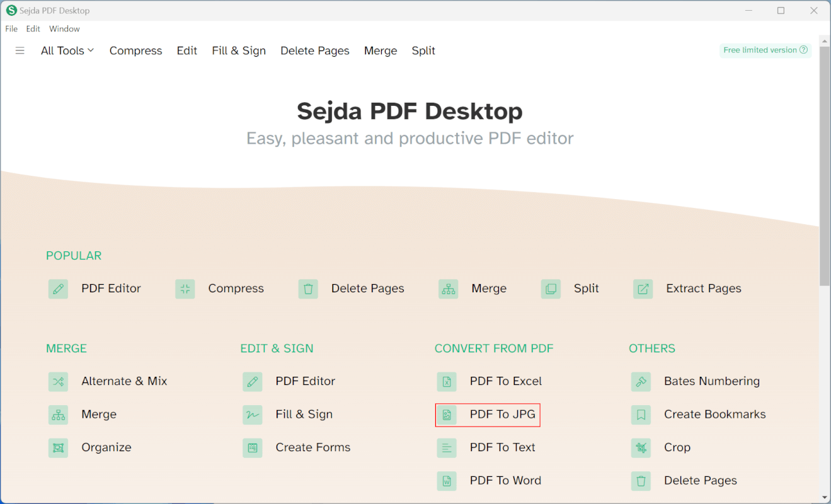Open the Window menu

(x=64, y=29)
